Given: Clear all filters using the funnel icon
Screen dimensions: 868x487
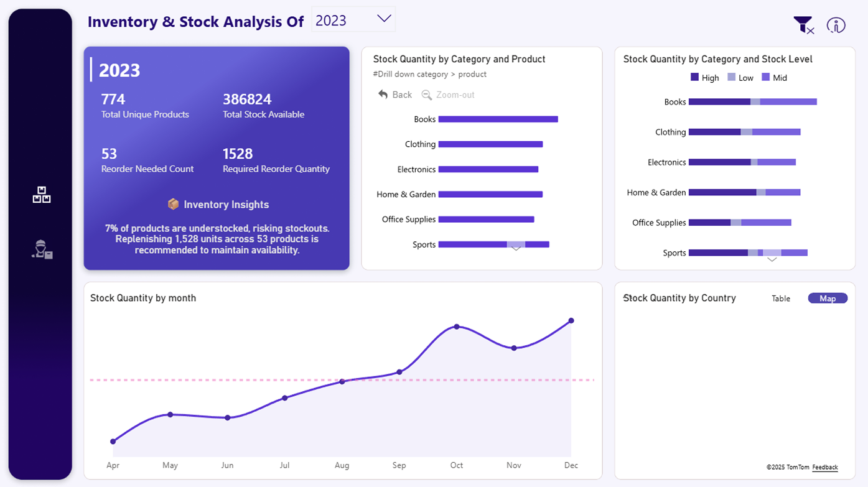Looking at the screenshot, I should (803, 26).
